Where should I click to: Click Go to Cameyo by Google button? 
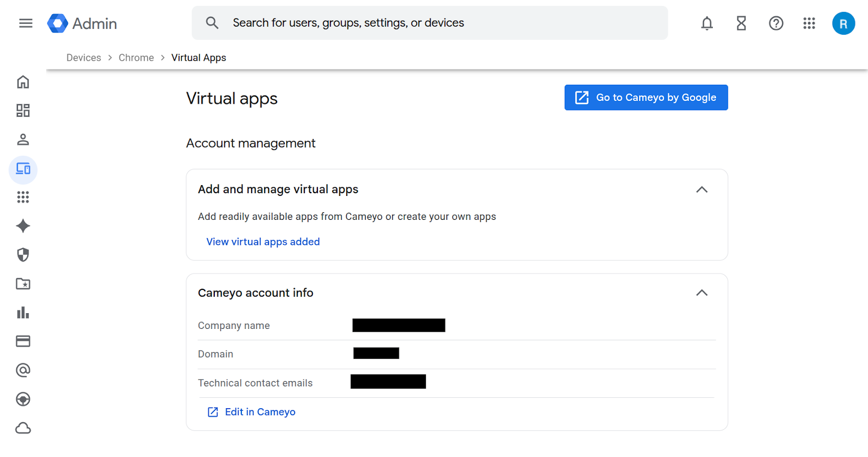click(x=646, y=98)
